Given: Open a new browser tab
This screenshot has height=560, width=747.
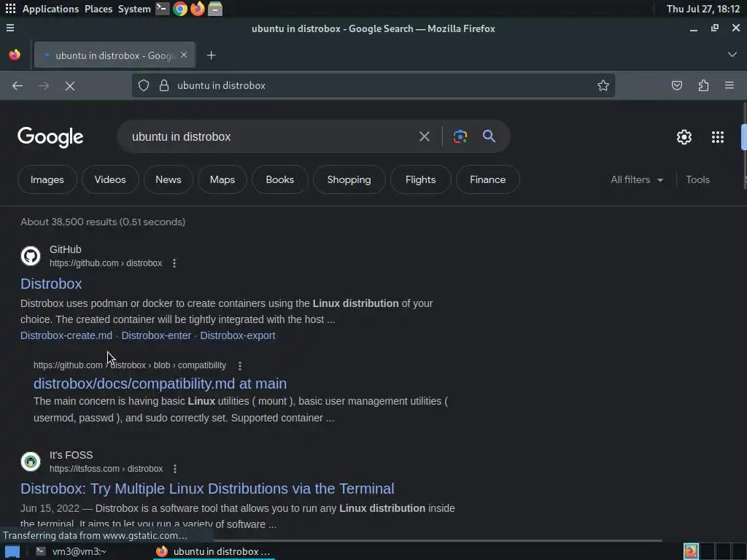Looking at the screenshot, I should pyautogui.click(x=211, y=55).
